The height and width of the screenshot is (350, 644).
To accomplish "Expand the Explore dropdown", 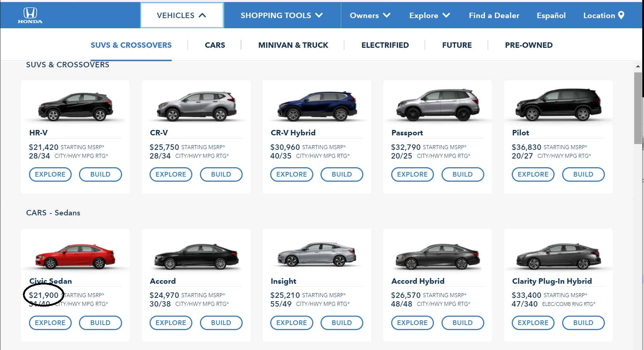I will point(430,15).
